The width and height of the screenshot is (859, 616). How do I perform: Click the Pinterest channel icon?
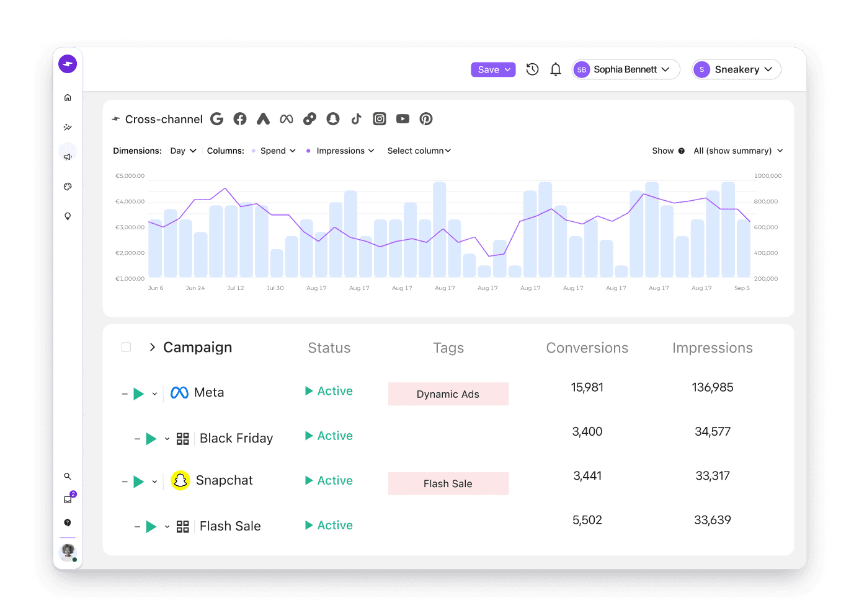[426, 119]
